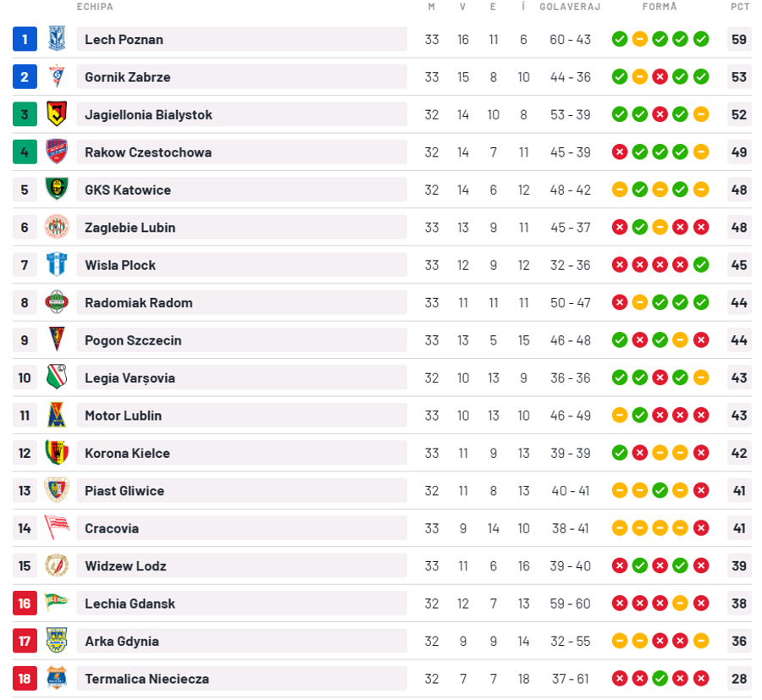Click the ECHIPA column header
The width and height of the screenshot is (762, 700).
coord(95,7)
